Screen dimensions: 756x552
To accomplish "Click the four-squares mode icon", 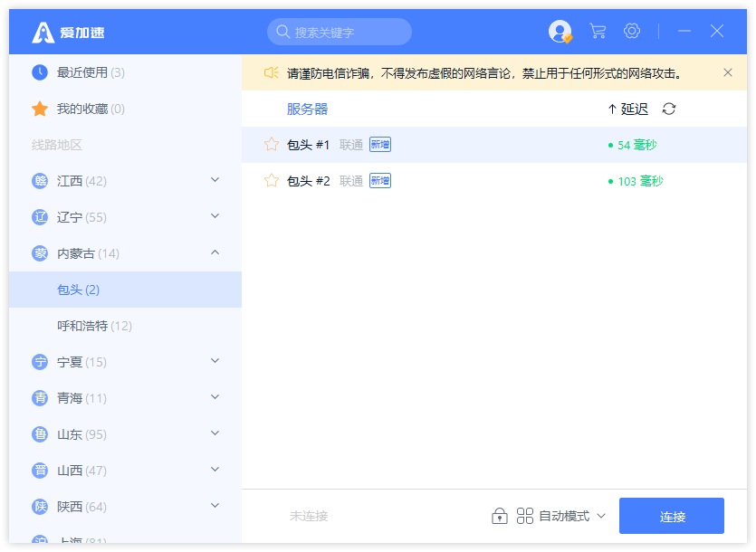I will [x=524, y=516].
